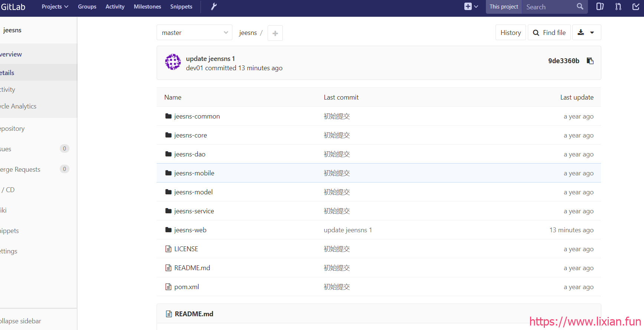Open the pom.xml file link
Image resolution: width=644 pixels, height=330 pixels.
coord(187,287)
